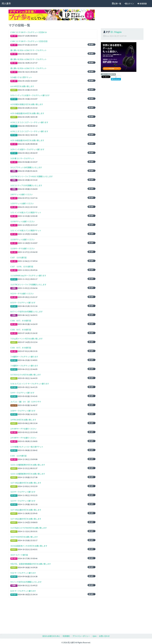Image resolution: width=152 pixels, height=644 pixels.
Task: Click the 買います tag on the C108 2日目8/16 post
Action: pyautogui.click(x=14, y=36)
